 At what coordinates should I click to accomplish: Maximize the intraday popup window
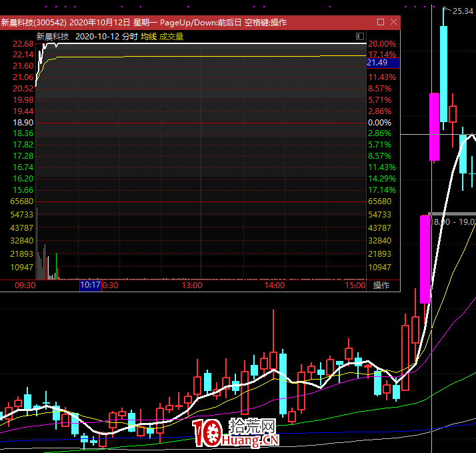[381, 22]
